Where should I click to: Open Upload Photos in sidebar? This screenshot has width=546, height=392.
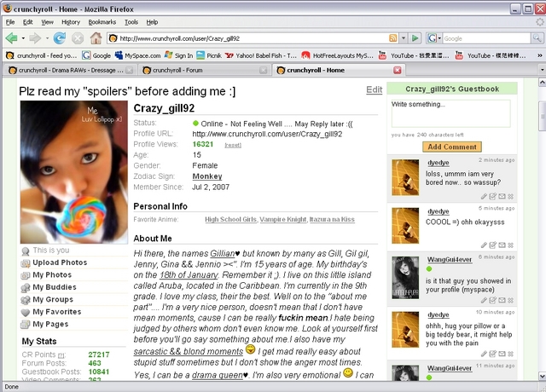click(60, 262)
